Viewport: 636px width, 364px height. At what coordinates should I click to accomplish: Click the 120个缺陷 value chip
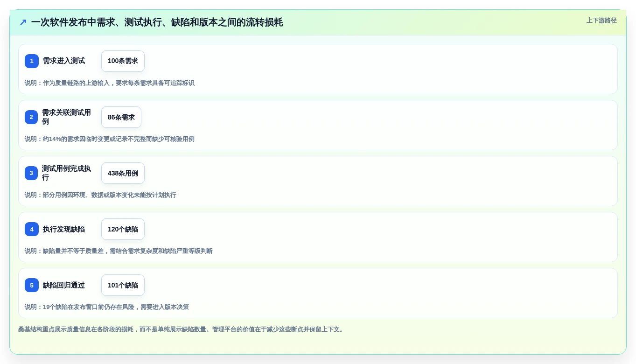pyautogui.click(x=123, y=229)
